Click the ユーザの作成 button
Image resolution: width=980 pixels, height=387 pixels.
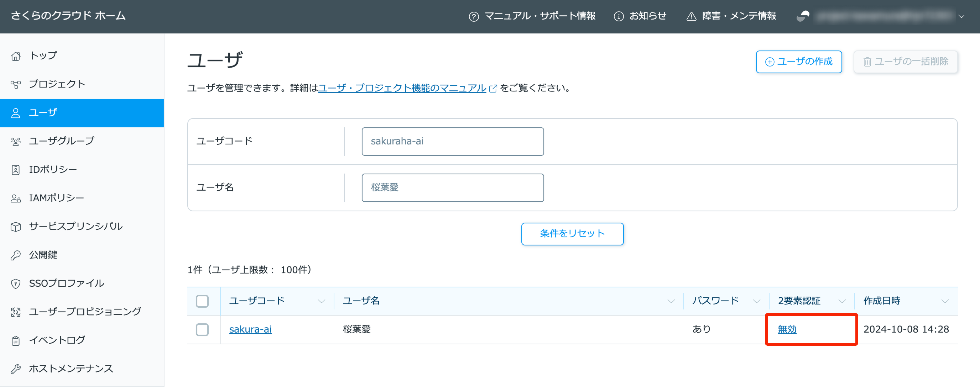coord(798,62)
